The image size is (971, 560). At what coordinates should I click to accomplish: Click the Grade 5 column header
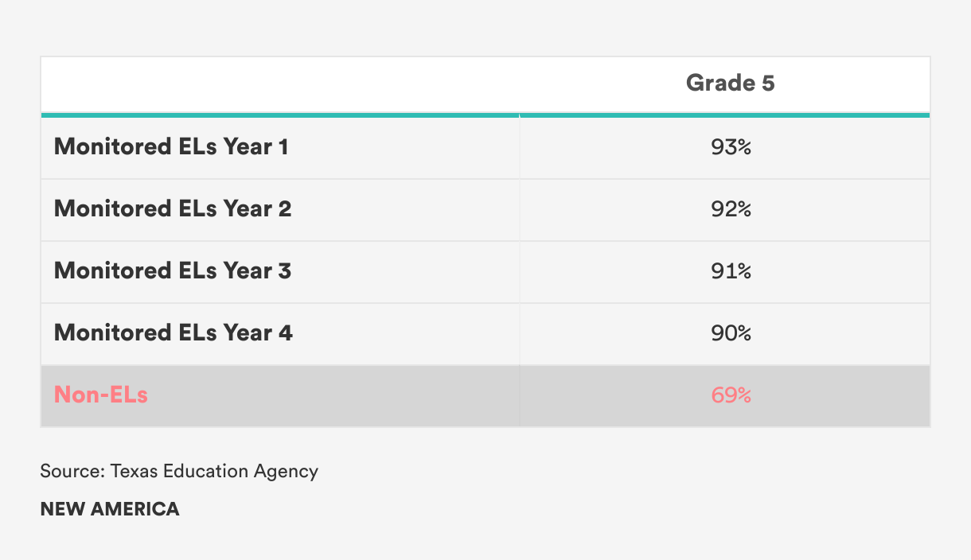[730, 83]
